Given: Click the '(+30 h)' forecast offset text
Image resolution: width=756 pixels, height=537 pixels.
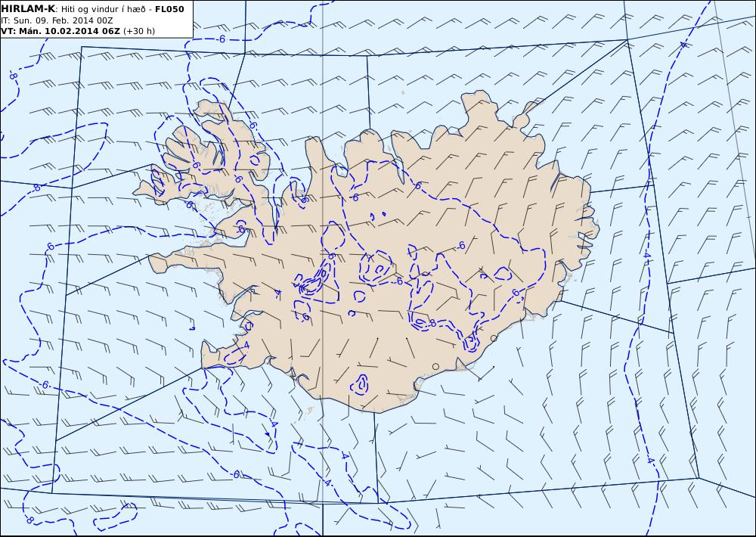Looking at the screenshot, I should point(139,31).
